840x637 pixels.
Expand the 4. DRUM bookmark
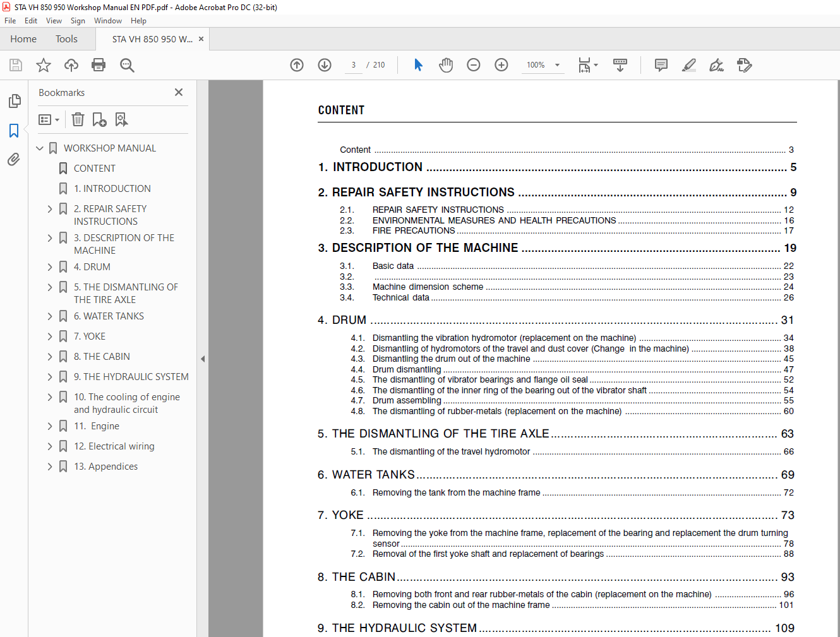[x=50, y=267]
